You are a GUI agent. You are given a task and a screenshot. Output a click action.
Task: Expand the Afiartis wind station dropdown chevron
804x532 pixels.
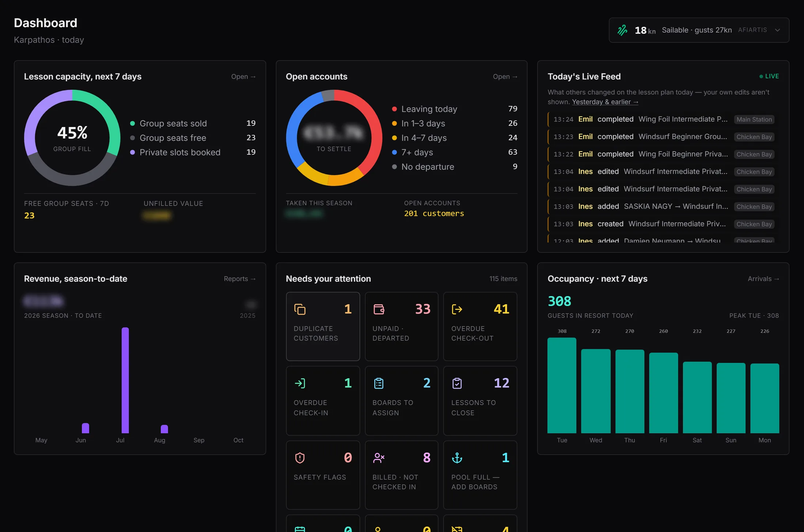(777, 30)
